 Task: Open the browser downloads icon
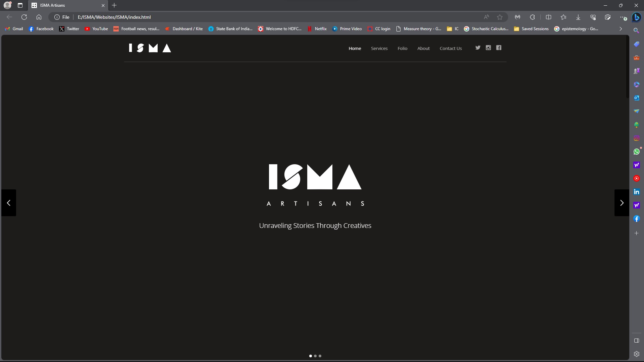[578, 17]
